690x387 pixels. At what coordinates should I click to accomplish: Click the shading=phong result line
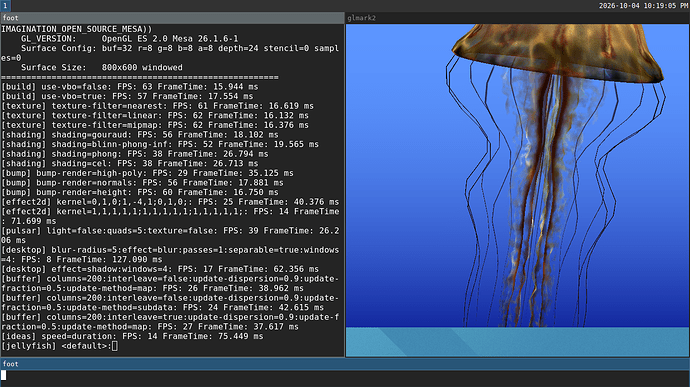(135, 154)
